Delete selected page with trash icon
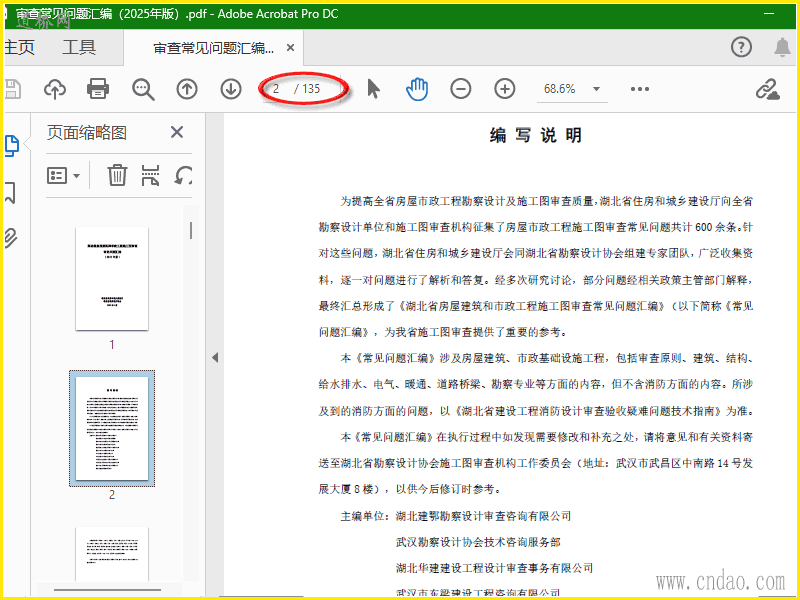Viewport: 800px width, 600px height. (x=117, y=175)
